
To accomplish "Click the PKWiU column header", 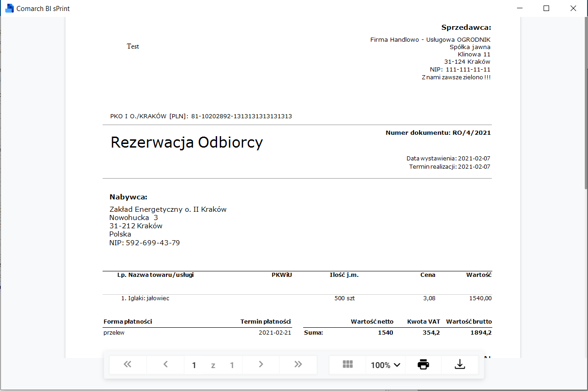I will click(x=282, y=275).
